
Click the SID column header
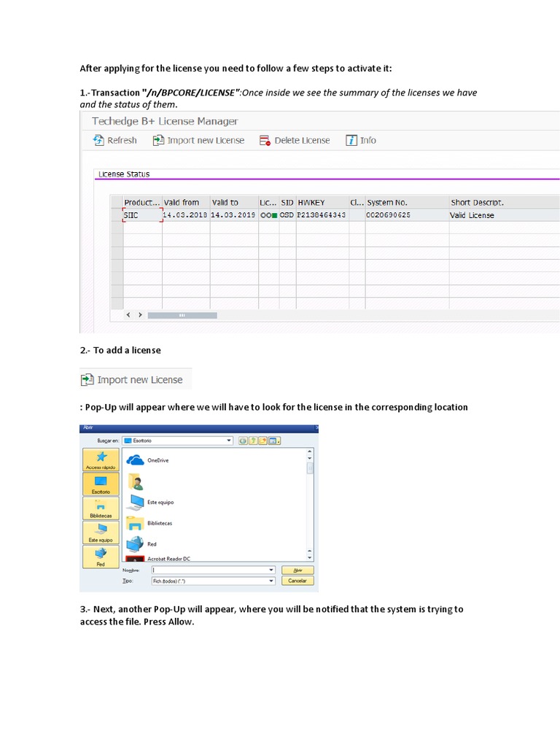point(287,202)
